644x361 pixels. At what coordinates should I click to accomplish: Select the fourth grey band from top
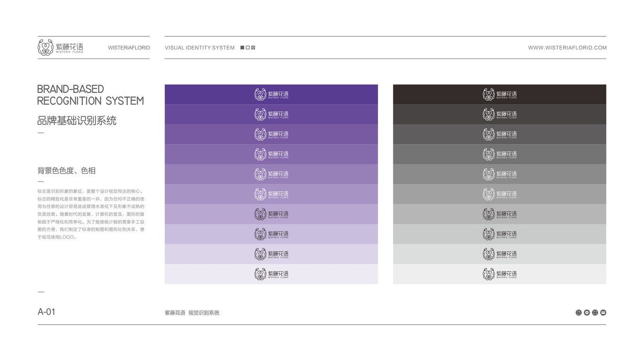click(500, 154)
